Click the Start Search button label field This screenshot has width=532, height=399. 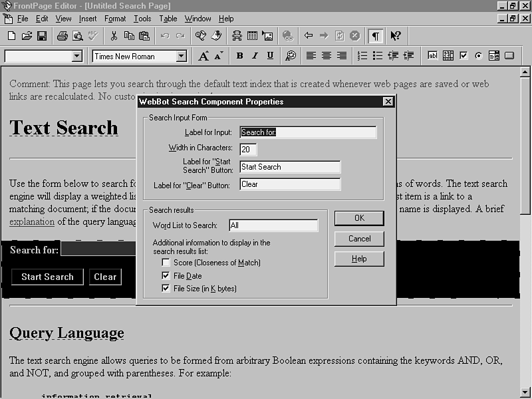pos(290,167)
